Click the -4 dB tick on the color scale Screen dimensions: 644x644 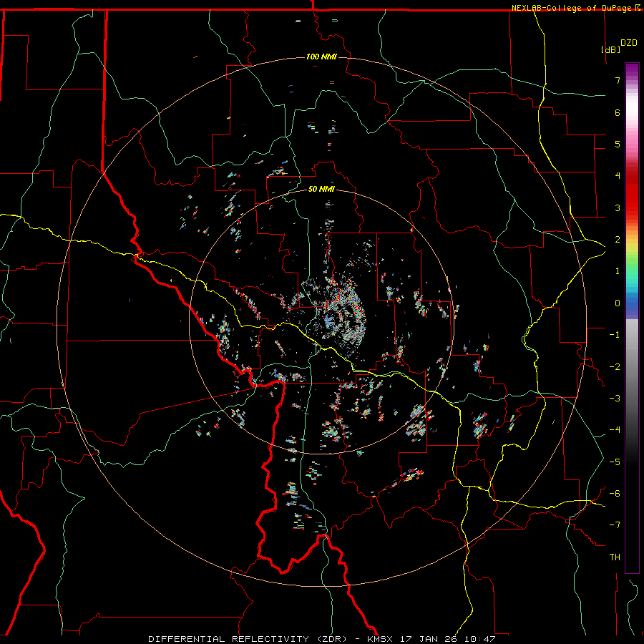[x=615, y=430]
